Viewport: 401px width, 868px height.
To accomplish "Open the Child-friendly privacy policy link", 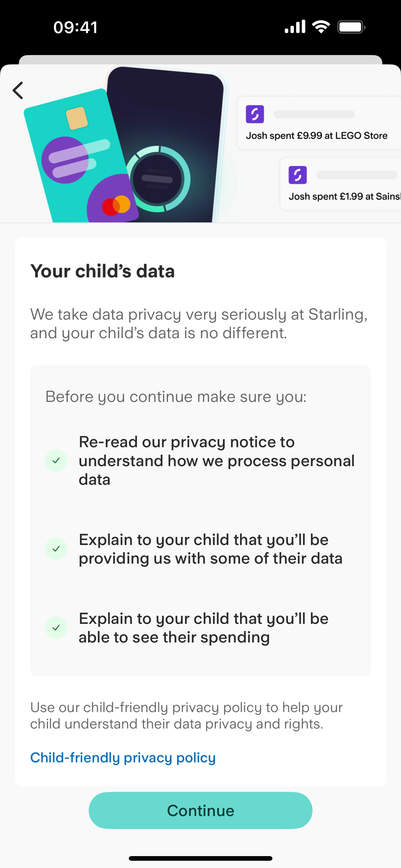I will pos(123,757).
